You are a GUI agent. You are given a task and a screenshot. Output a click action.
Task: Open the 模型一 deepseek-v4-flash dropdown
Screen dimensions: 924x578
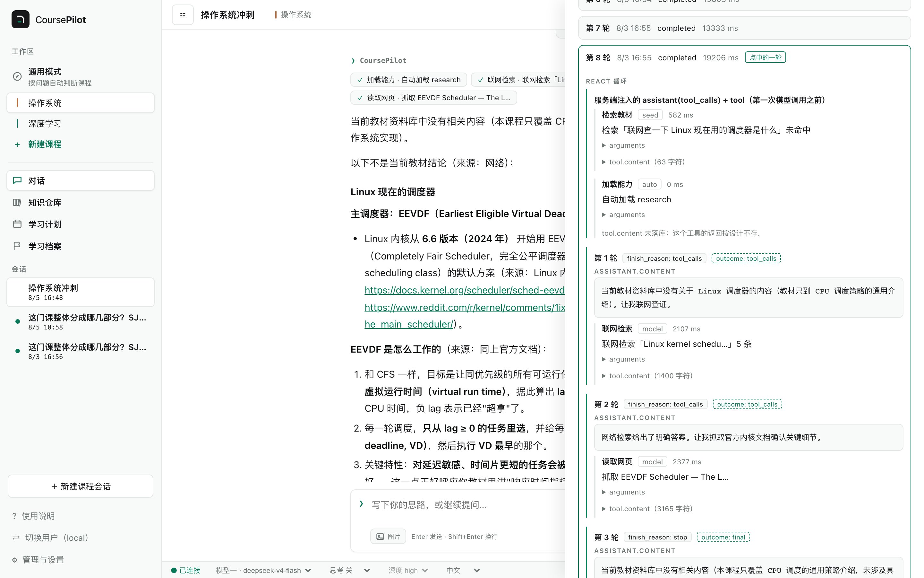263,570
